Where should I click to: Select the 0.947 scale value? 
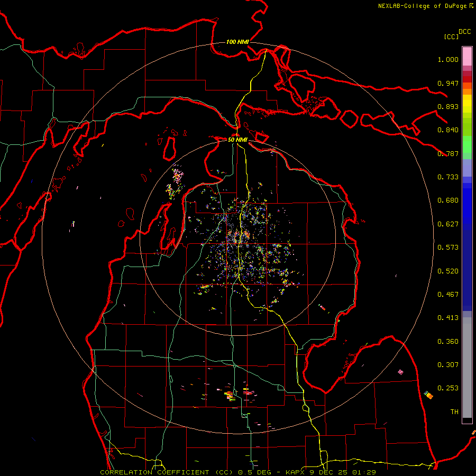coord(448,83)
